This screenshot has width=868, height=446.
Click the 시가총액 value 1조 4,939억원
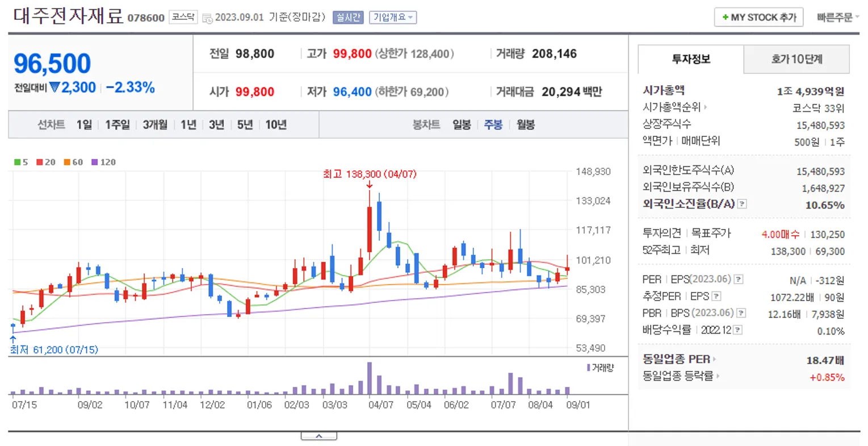coord(811,91)
